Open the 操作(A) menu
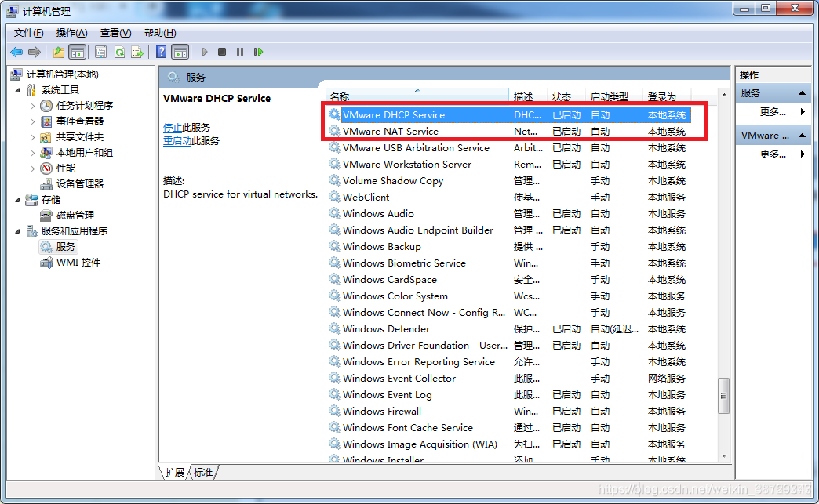819x504 pixels. (72, 33)
